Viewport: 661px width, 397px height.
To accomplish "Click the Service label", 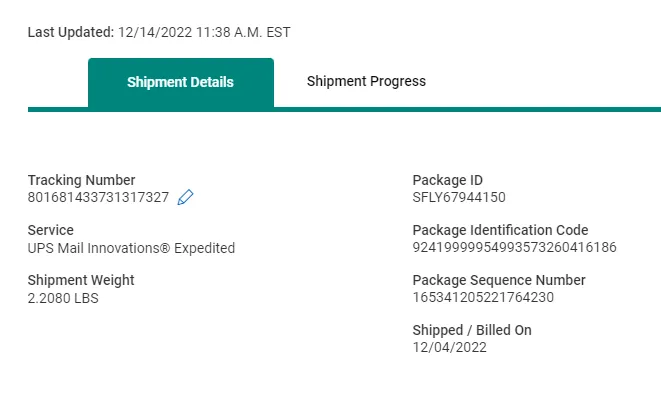I will coord(51,230).
